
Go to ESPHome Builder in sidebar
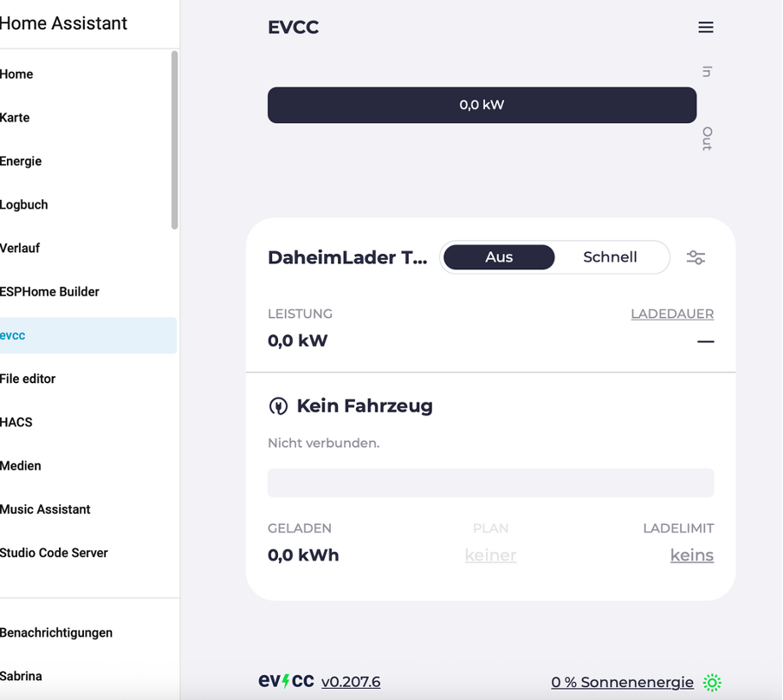(x=49, y=292)
